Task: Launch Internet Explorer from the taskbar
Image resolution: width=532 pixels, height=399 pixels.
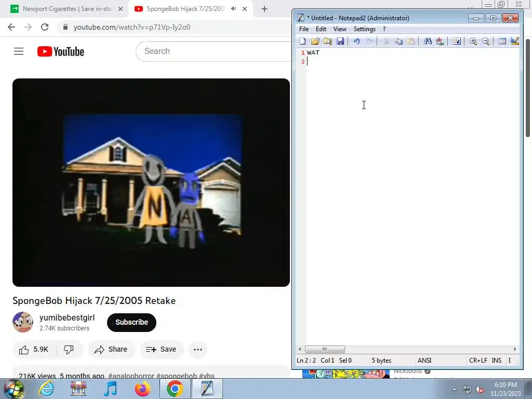Action: [x=46, y=389]
